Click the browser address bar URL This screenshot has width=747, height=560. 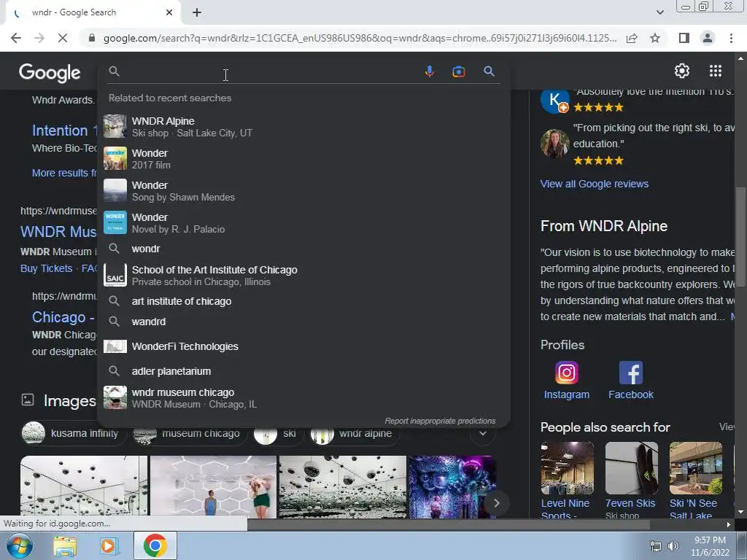tap(360, 38)
